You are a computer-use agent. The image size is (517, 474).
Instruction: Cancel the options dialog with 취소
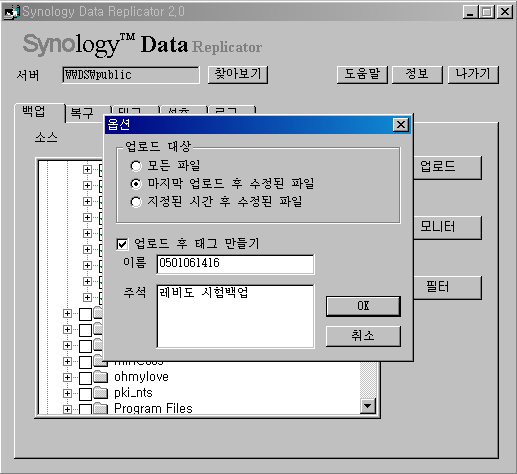click(363, 336)
